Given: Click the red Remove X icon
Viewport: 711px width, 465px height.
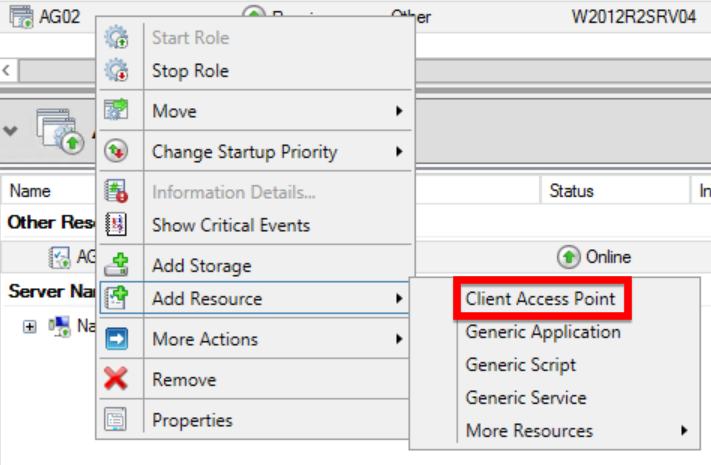Looking at the screenshot, I should point(117,380).
